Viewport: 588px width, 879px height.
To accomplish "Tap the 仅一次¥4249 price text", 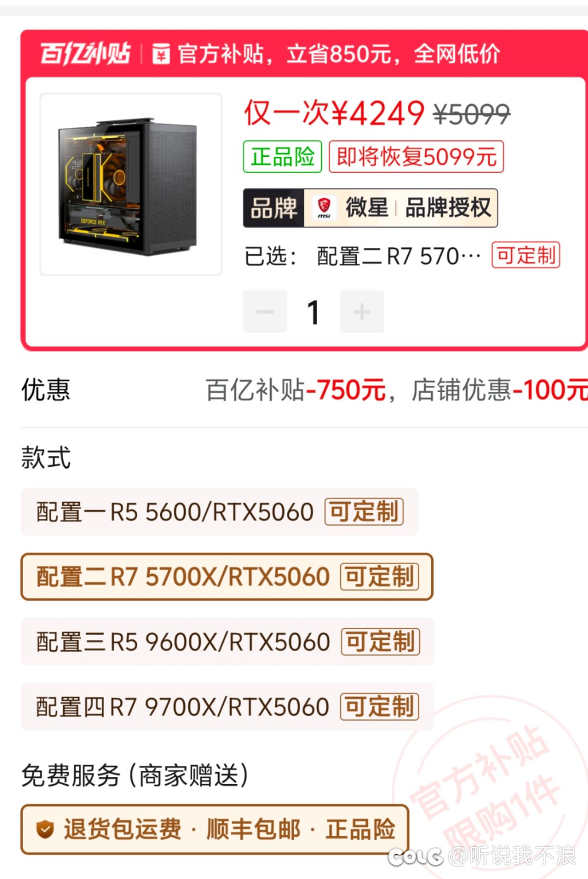I will pos(334,113).
